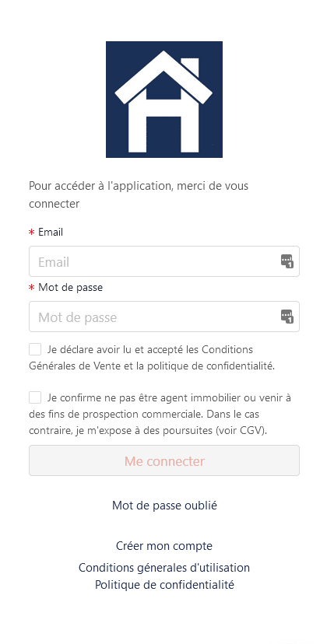Click the red asterisk beside the Email label
Image resolution: width=327 pixels, height=644 pixels.
click(x=32, y=233)
